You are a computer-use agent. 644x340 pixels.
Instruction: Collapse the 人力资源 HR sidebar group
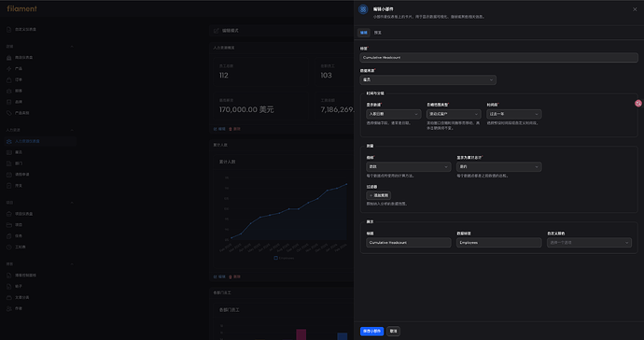tap(72, 130)
